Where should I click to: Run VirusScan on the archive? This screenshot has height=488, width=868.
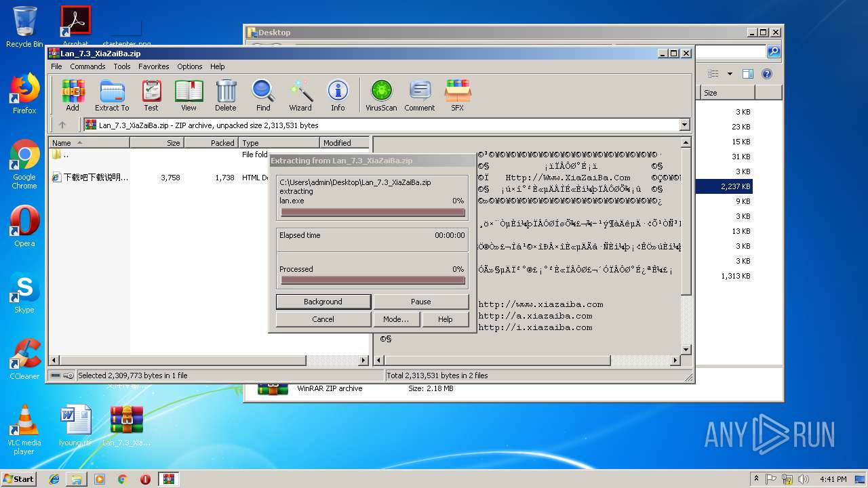381,95
